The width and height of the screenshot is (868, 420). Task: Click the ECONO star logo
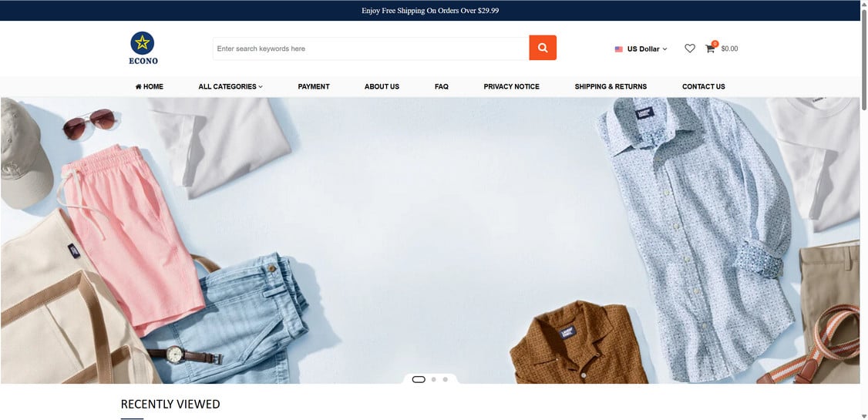pos(143,48)
